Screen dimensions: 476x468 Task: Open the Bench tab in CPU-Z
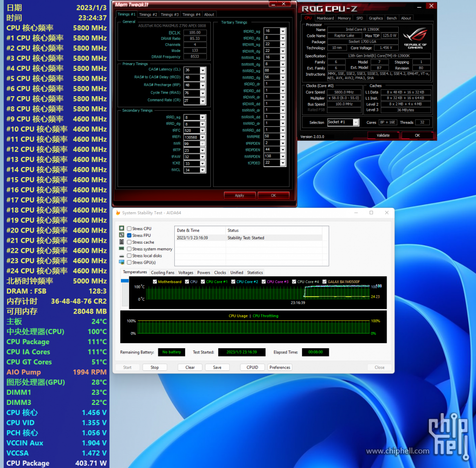tap(391, 18)
